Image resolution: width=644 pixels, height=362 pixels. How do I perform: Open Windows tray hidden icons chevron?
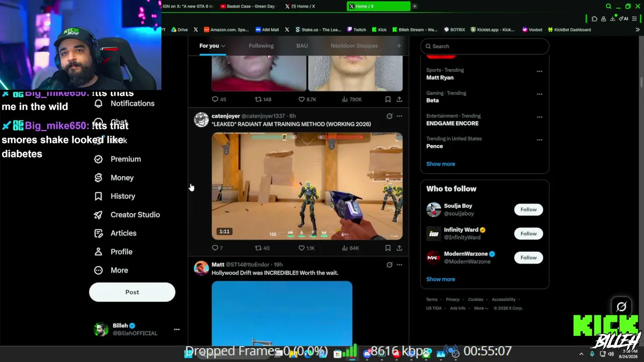tap(581, 354)
